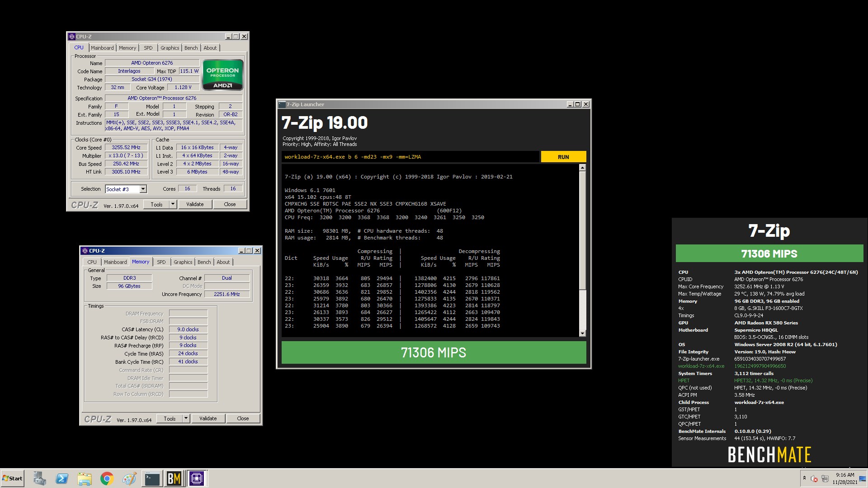Click the BENCHMATE logo in results panel
868x488 pixels.
(769, 455)
